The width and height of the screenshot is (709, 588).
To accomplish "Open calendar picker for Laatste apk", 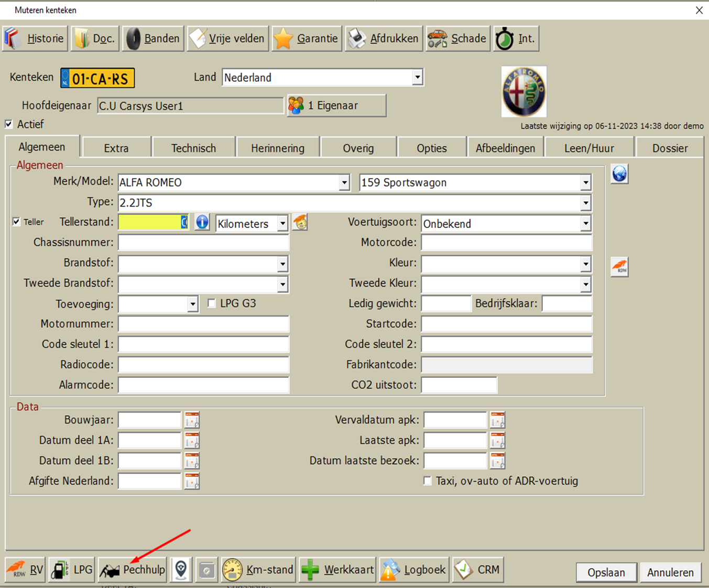I will point(497,440).
